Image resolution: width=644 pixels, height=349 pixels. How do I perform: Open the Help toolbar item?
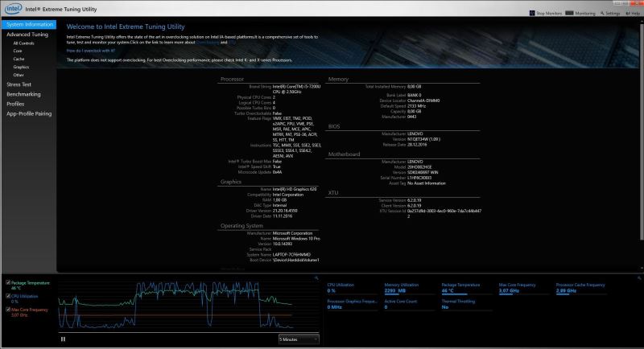coord(633,13)
